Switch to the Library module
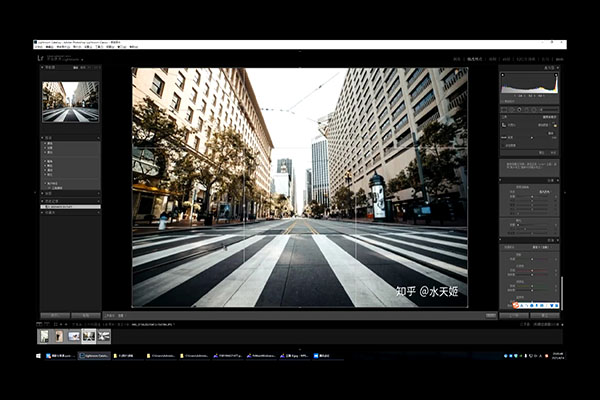600x400 pixels. pyautogui.click(x=456, y=59)
